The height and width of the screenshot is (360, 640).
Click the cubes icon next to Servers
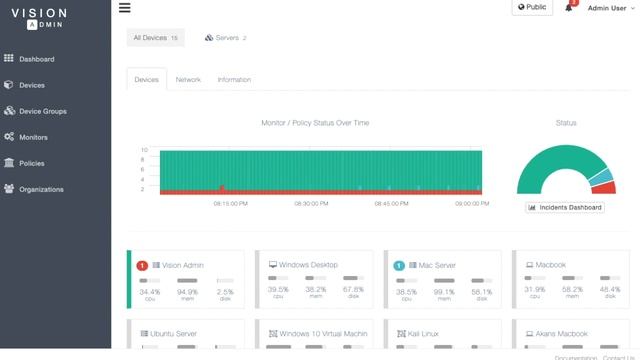coord(209,38)
